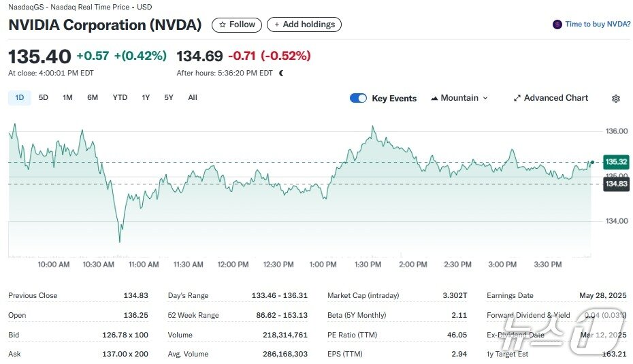Show the 6M chart range
The image size is (633, 364).
[93, 97]
